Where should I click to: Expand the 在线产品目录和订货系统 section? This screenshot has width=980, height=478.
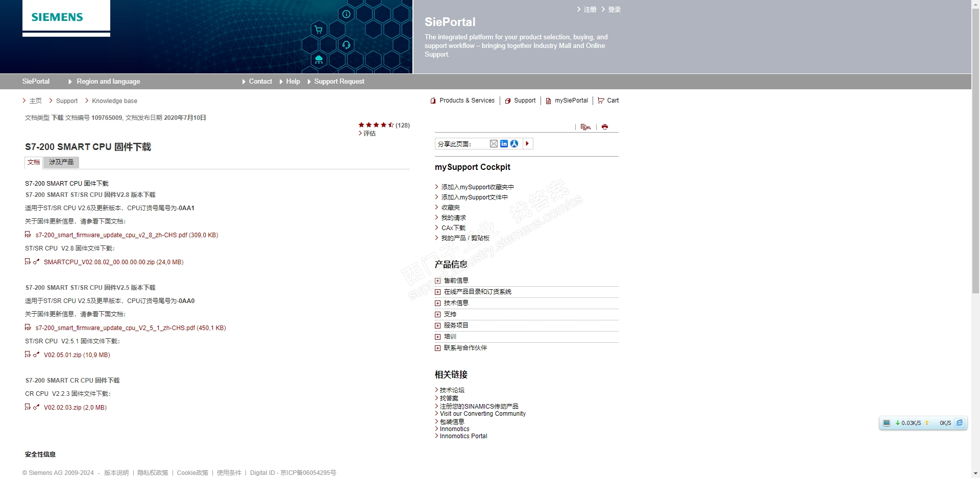(437, 292)
